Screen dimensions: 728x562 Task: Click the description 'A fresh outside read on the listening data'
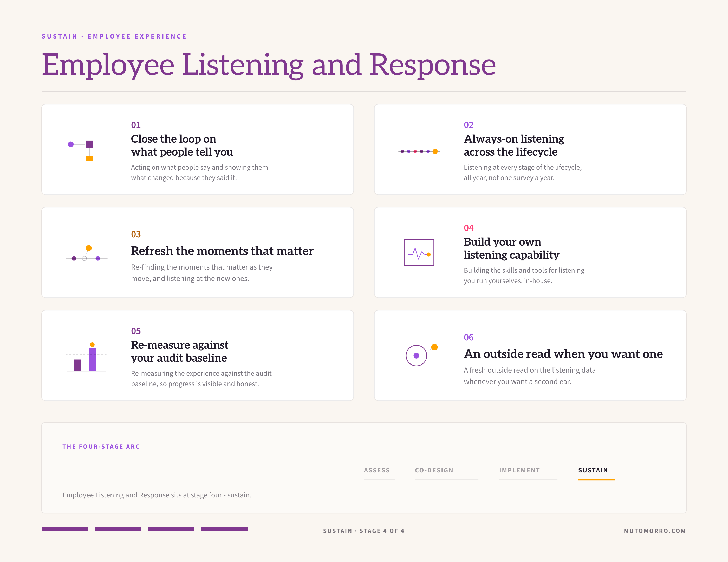coord(530,376)
